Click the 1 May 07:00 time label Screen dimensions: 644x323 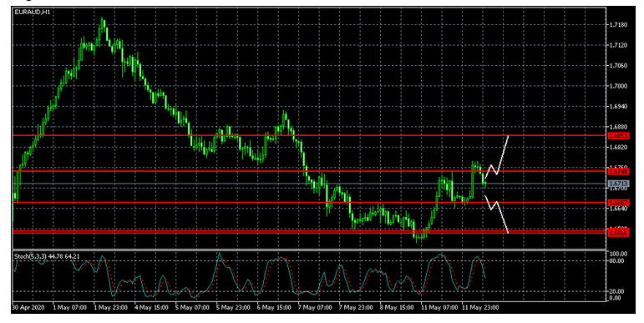click(69, 307)
